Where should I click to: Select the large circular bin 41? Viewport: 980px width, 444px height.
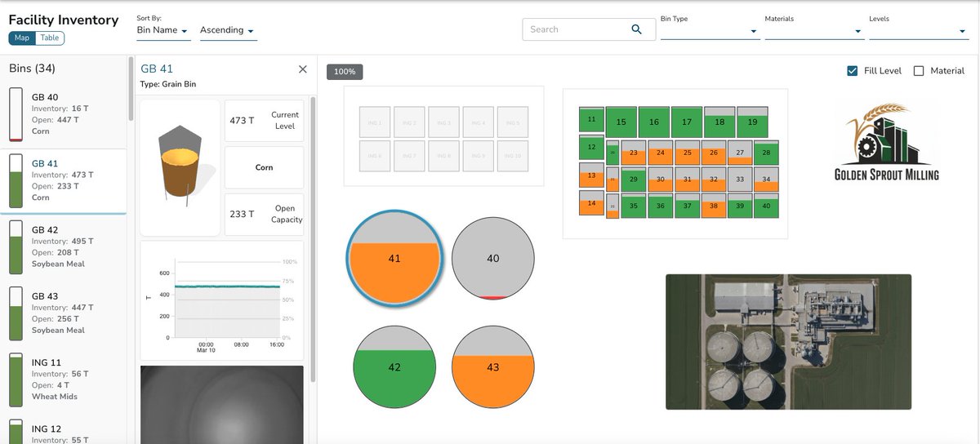(x=394, y=259)
